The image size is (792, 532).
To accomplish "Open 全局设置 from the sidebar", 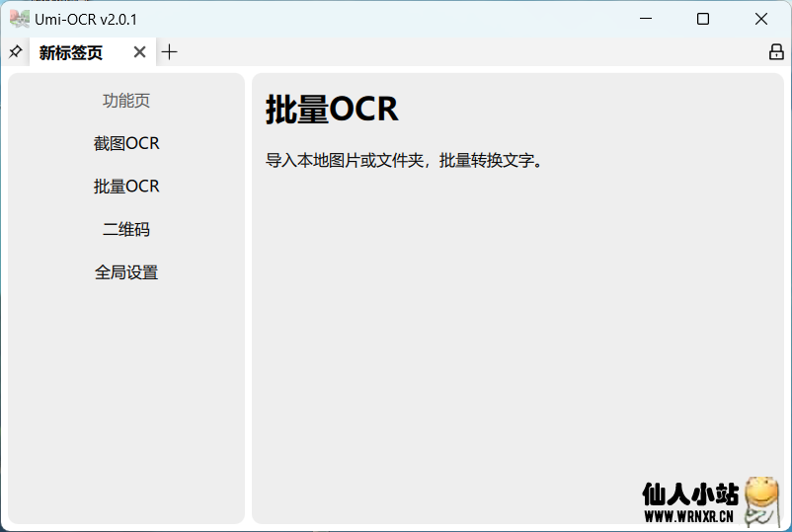I will point(126,272).
